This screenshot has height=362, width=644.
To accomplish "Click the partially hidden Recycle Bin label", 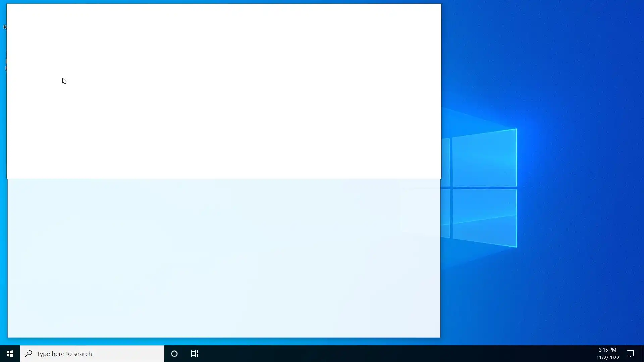I will click(4, 27).
